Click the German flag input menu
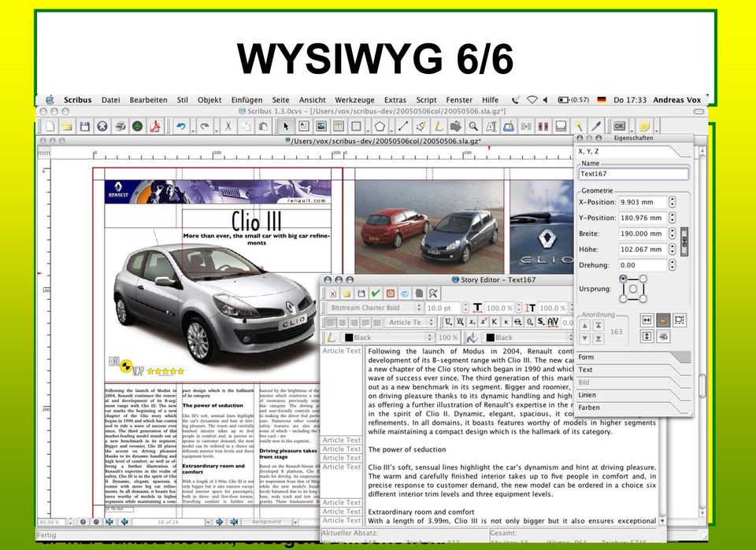The height and width of the screenshot is (550, 756). tap(601, 100)
